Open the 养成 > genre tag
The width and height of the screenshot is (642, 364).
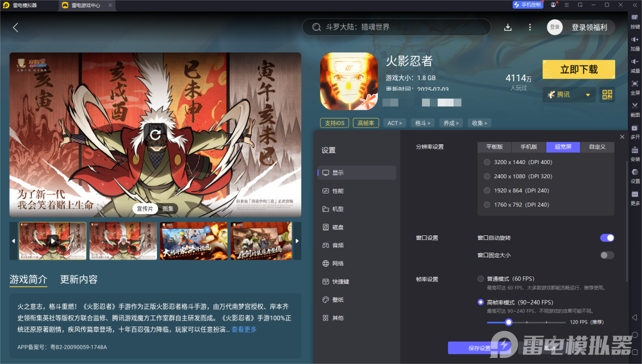450,123
